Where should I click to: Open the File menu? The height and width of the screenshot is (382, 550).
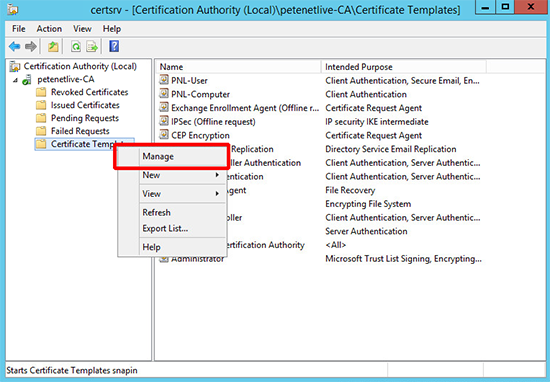pos(19,29)
